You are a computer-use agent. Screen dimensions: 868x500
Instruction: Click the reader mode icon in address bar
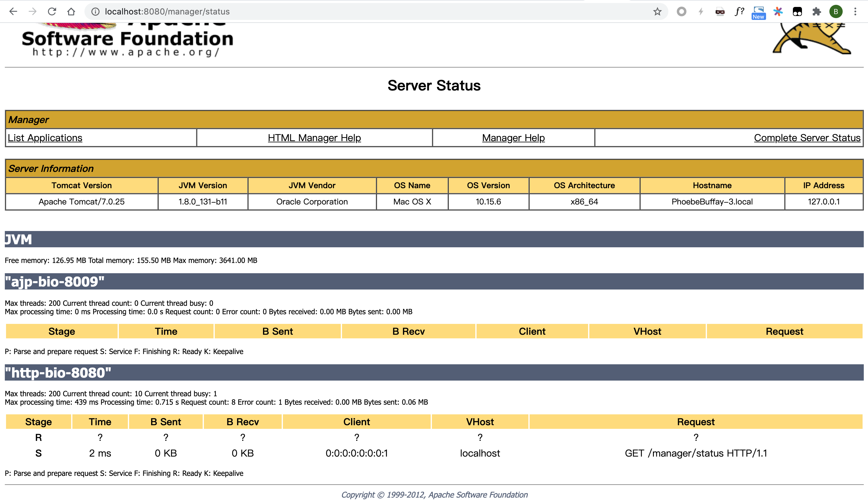(x=720, y=11)
